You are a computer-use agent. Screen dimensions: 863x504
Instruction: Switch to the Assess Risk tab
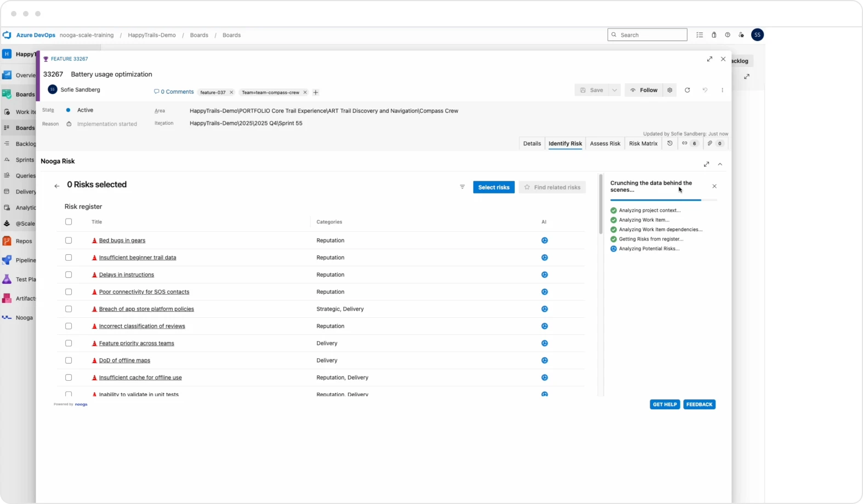pyautogui.click(x=605, y=144)
